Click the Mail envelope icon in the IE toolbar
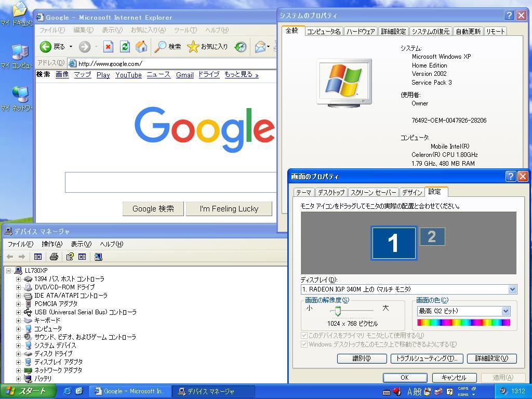The image size is (532, 399). tap(260, 46)
